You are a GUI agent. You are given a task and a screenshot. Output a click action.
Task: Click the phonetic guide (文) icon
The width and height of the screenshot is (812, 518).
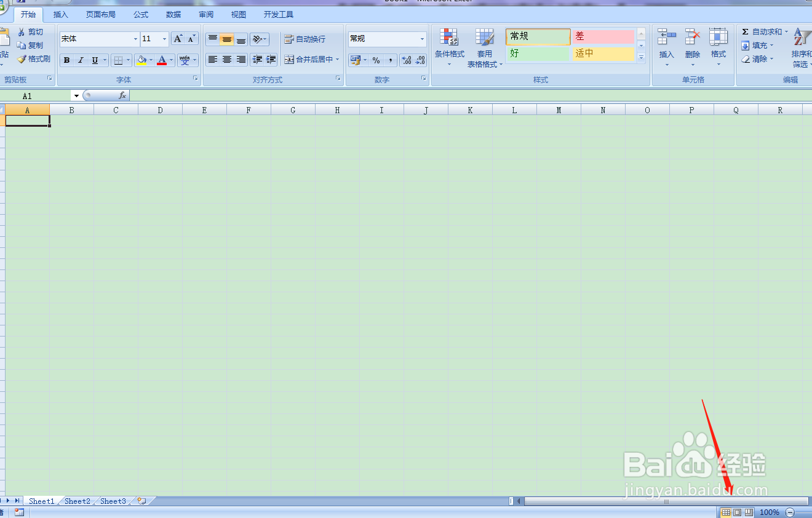click(185, 60)
